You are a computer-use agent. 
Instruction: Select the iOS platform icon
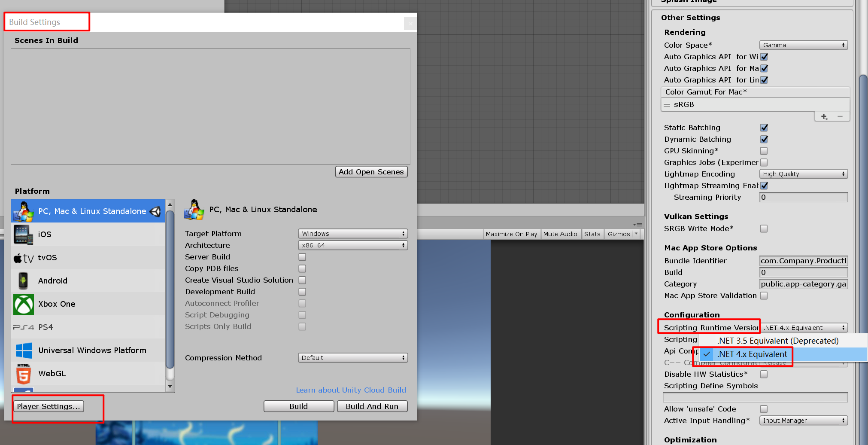23,235
